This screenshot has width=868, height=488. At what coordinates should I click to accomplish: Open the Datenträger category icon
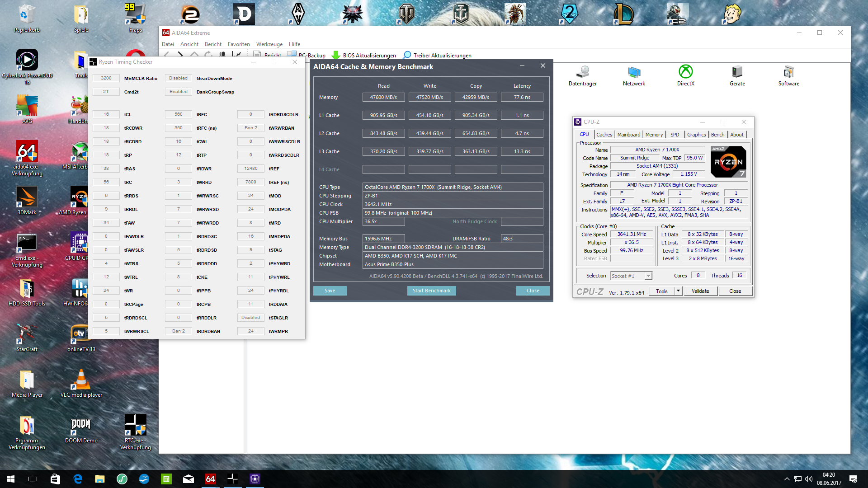click(582, 72)
